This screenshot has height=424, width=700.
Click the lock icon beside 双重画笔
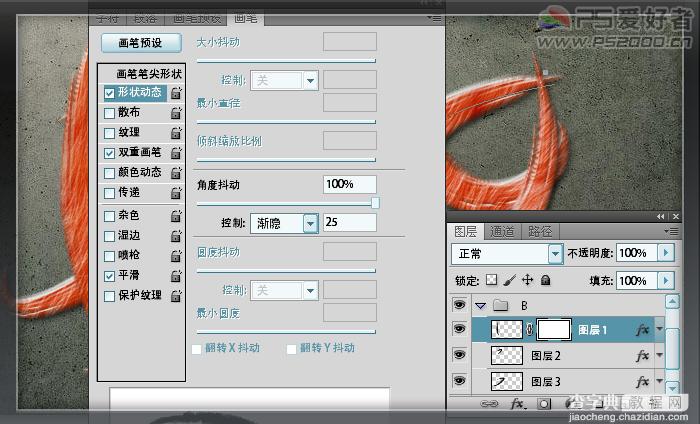[176, 153]
